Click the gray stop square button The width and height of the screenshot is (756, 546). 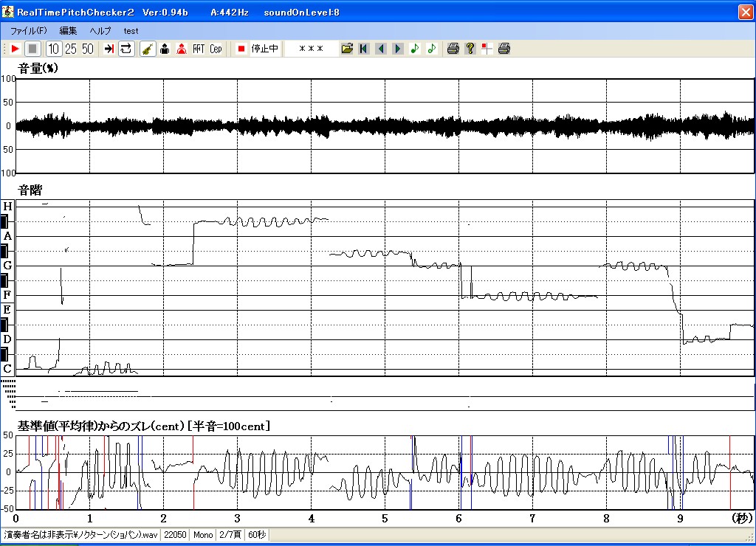(32, 49)
